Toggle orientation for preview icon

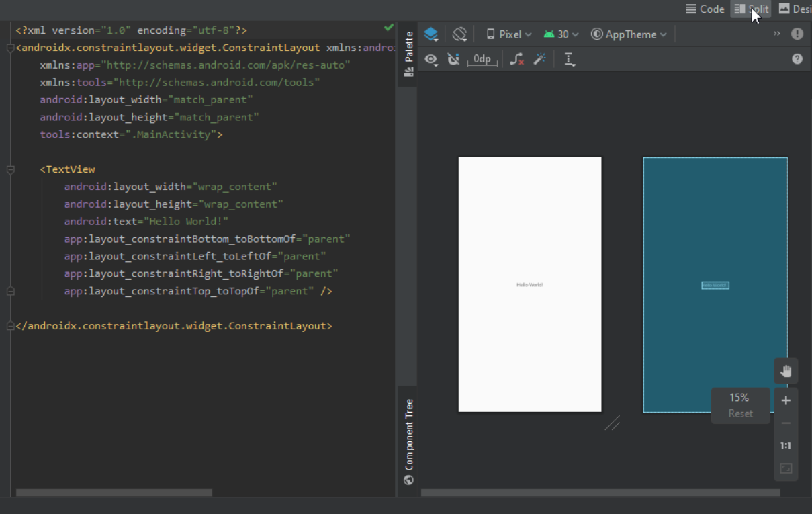[x=459, y=34]
